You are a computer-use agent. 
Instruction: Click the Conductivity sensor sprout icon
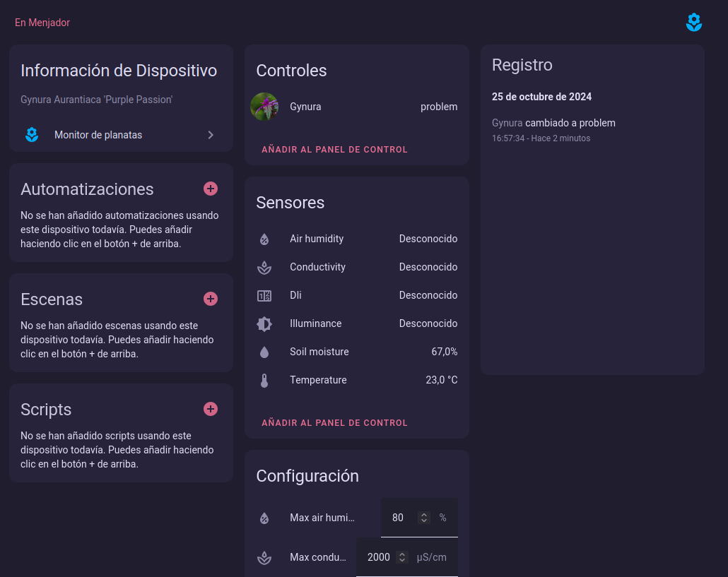(x=264, y=268)
